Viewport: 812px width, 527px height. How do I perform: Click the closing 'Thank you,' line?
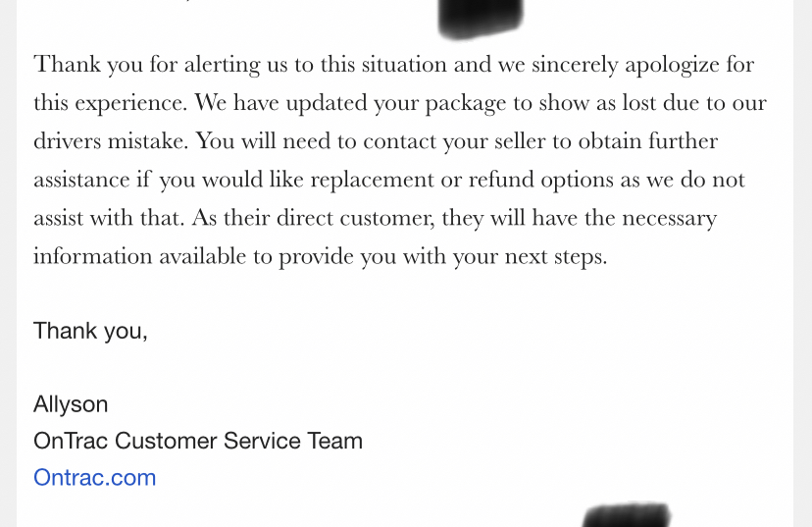click(x=90, y=331)
